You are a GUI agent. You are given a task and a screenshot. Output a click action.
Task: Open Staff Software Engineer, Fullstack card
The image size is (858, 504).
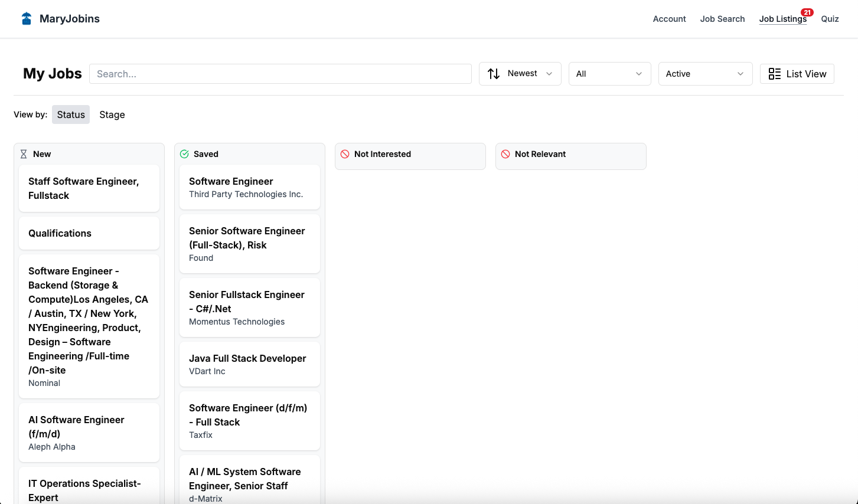[x=89, y=188]
